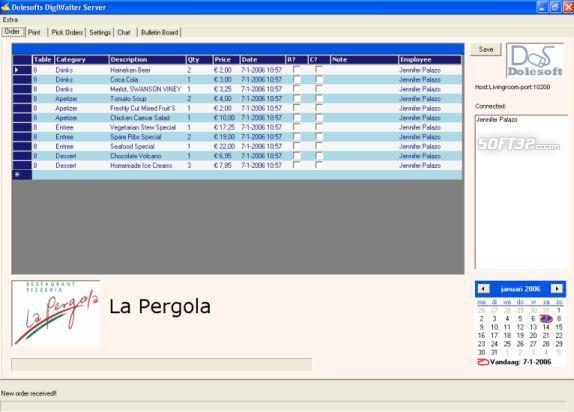
Task: Select Jennifer Palazo in Connected list
Action: tap(497, 119)
